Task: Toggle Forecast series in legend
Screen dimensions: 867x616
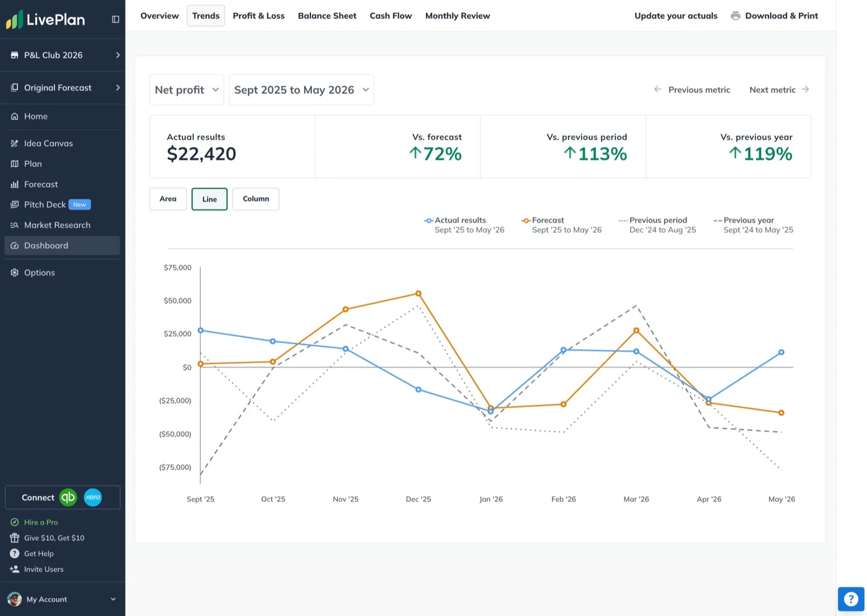Action: (x=561, y=225)
